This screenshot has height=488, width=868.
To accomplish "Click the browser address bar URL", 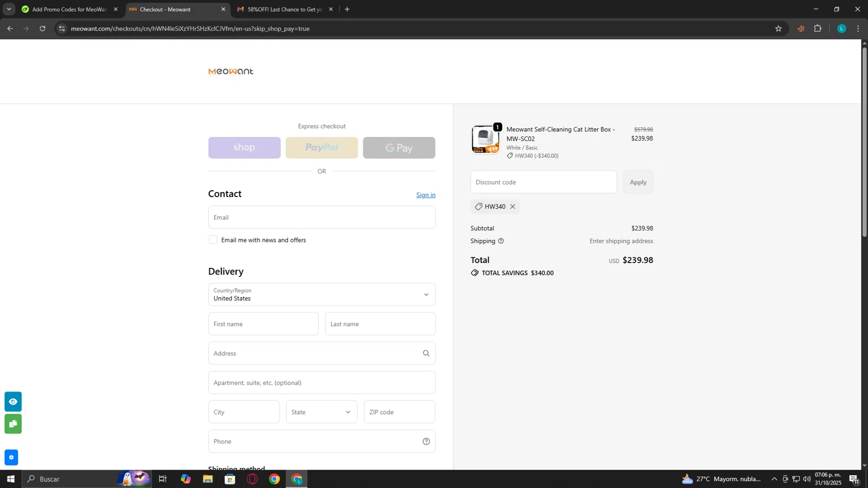I will tap(190, 28).
